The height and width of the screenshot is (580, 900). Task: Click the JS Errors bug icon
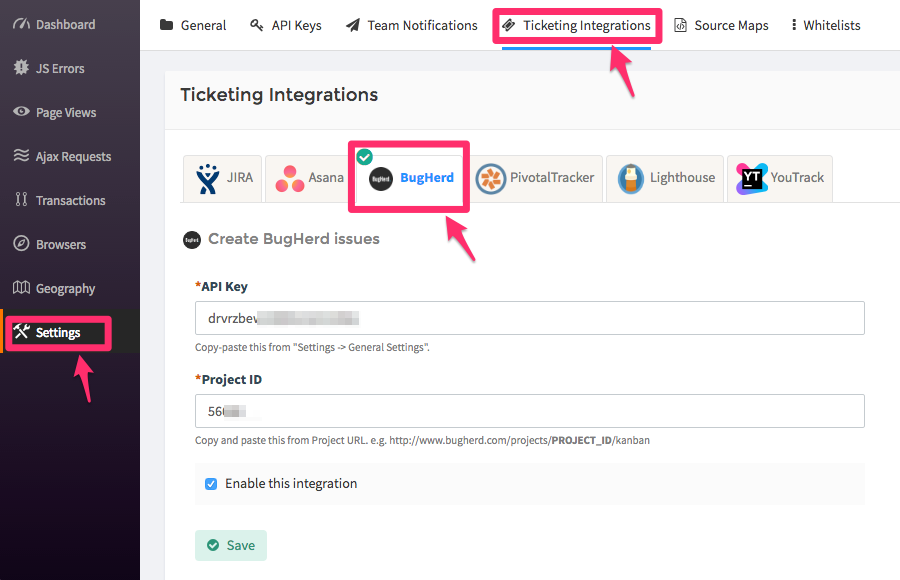[21, 68]
